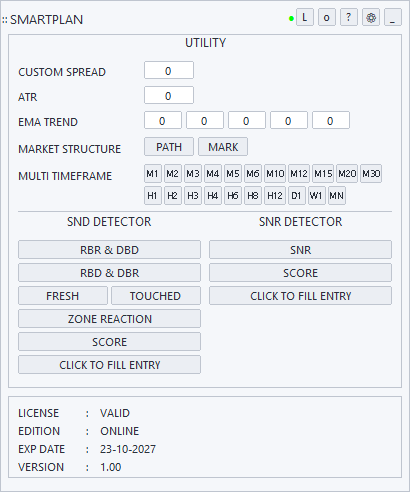This screenshot has width=410, height=492.
Task: Click SCORE under SND DETECTOR
Action: [109, 342]
